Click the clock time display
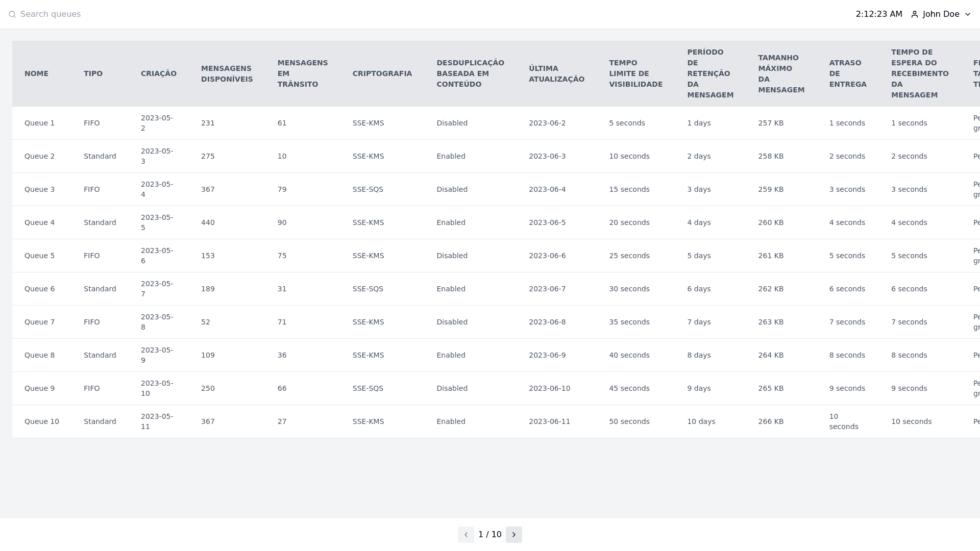The image size is (980, 551). coord(878,14)
